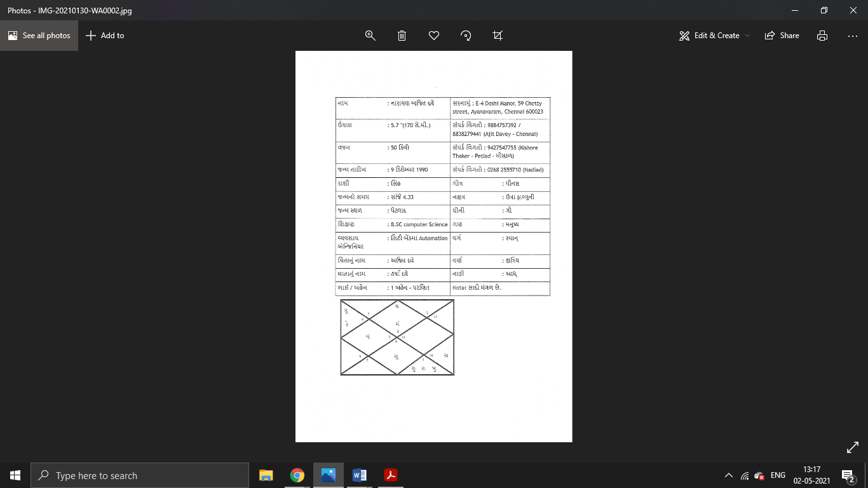Click the displayed biodata document image
The image size is (868, 488).
[x=433, y=247]
